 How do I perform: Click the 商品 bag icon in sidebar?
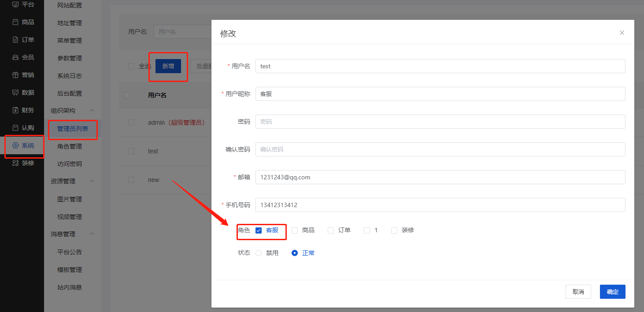15,22
